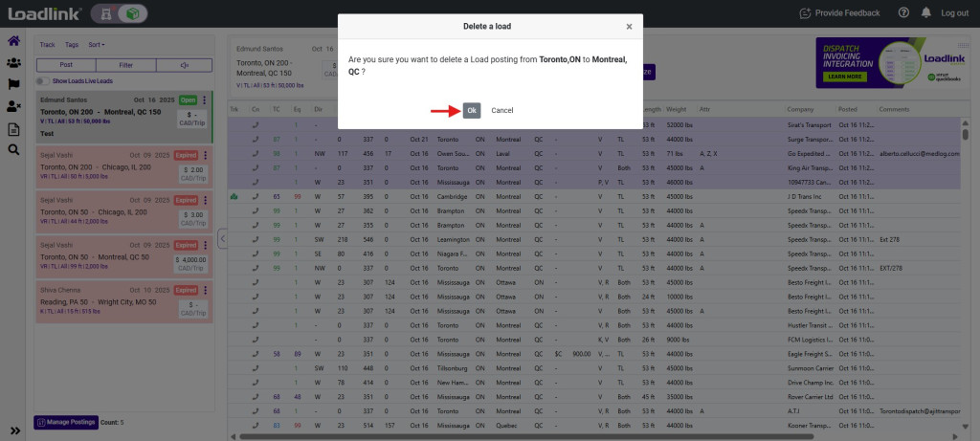Screen dimensions: 980x441
Task: Cancel the delete load dialog
Action: 502,110
